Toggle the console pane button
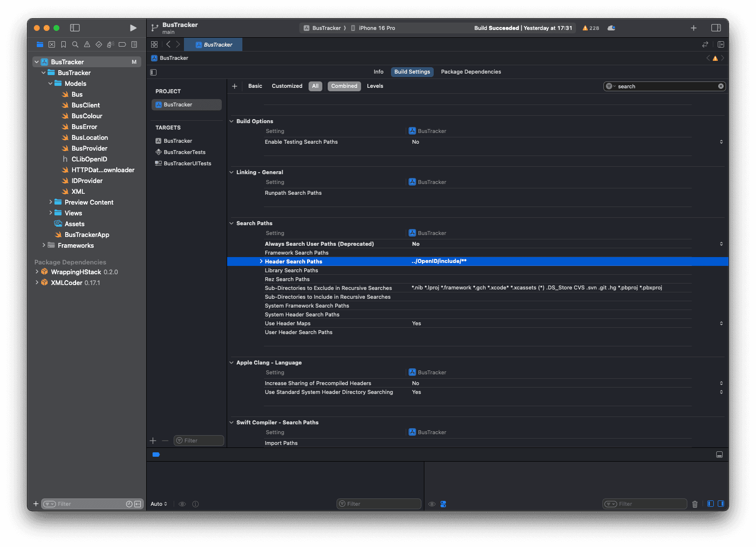This screenshot has width=756, height=547. tap(721, 504)
